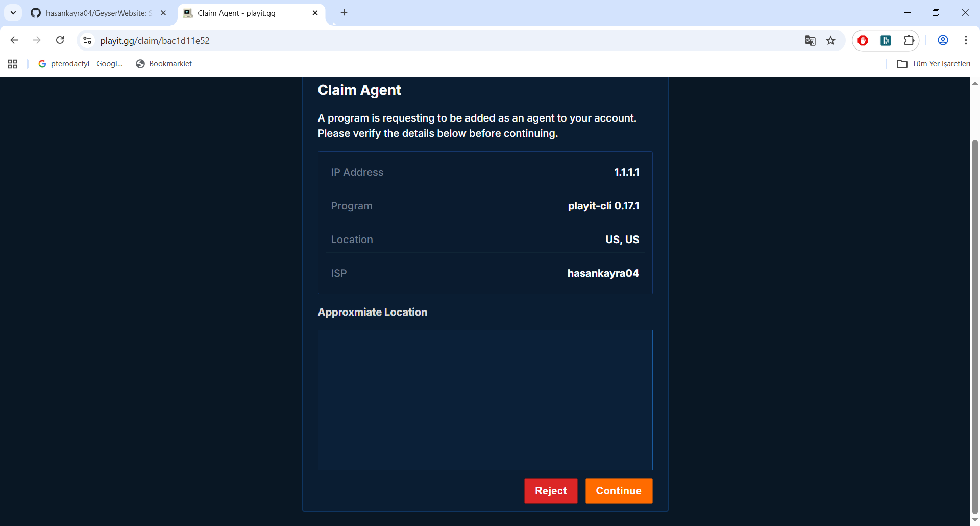Close the Claim Agent tab
980x526 pixels.
(315, 13)
